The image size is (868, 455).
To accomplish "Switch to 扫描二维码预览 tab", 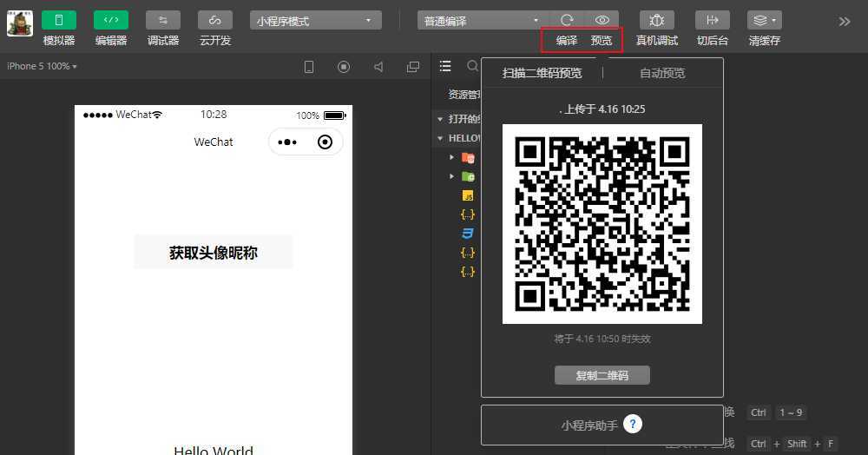I will 542,73.
